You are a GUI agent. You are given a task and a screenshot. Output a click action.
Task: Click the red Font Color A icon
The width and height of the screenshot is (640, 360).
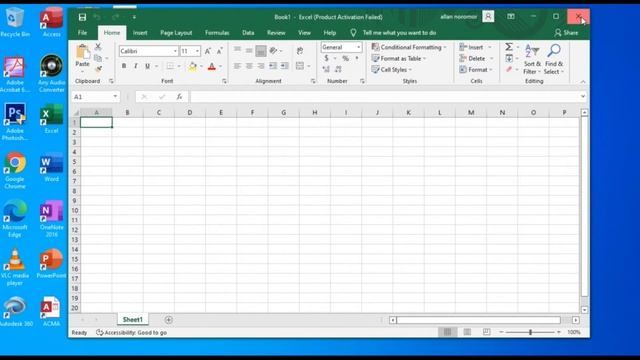pyautogui.click(x=211, y=66)
